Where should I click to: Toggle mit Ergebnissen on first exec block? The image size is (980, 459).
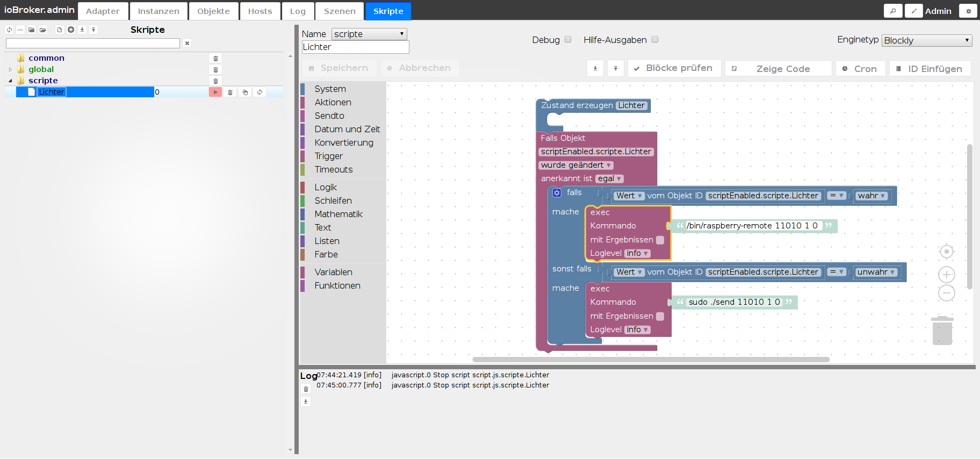point(660,240)
